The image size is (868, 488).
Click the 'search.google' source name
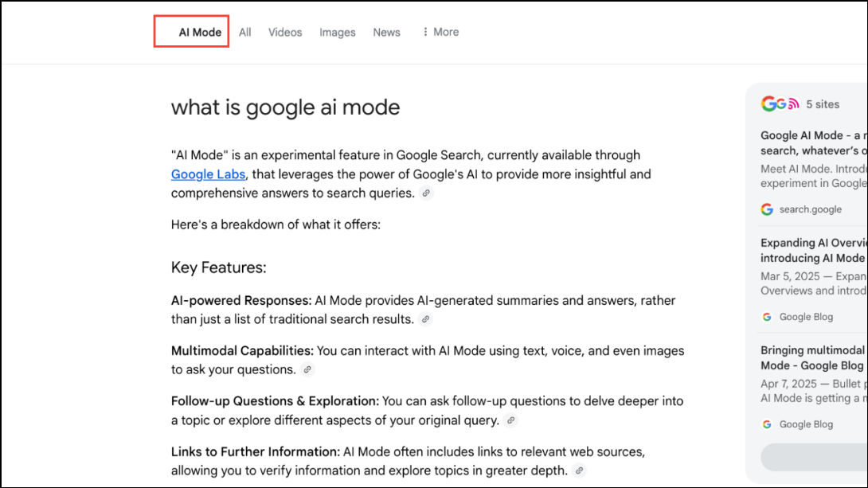811,209
